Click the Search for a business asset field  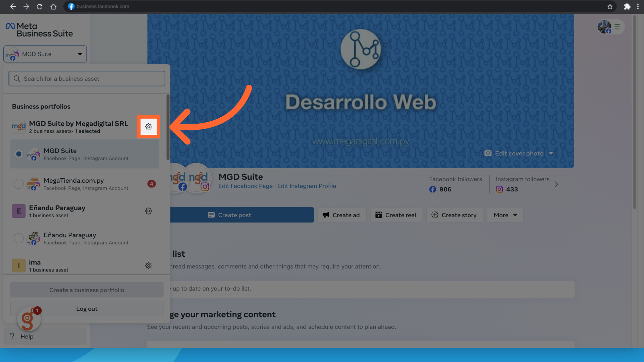(x=87, y=79)
